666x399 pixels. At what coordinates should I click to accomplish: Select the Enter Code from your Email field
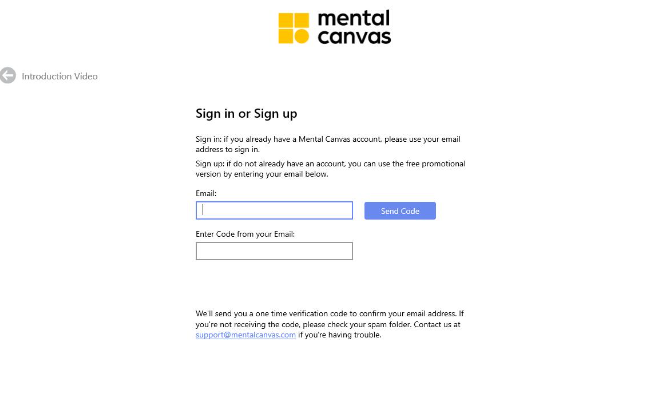point(274,251)
